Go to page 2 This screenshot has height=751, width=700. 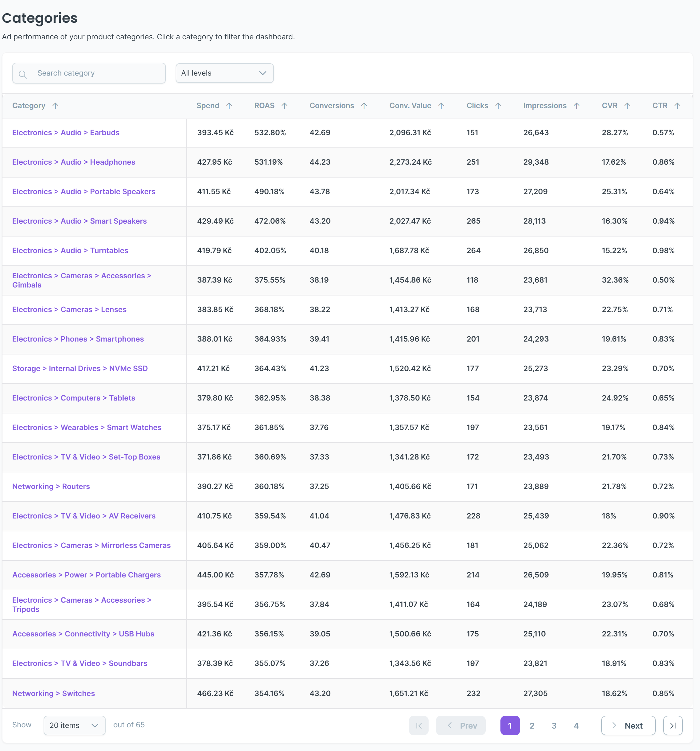[x=532, y=725]
